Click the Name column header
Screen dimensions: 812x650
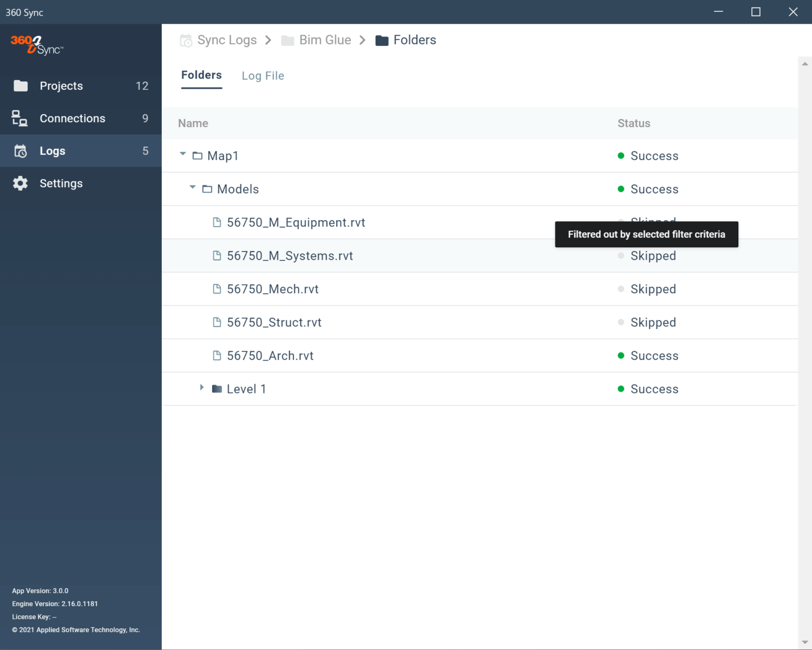[193, 123]
